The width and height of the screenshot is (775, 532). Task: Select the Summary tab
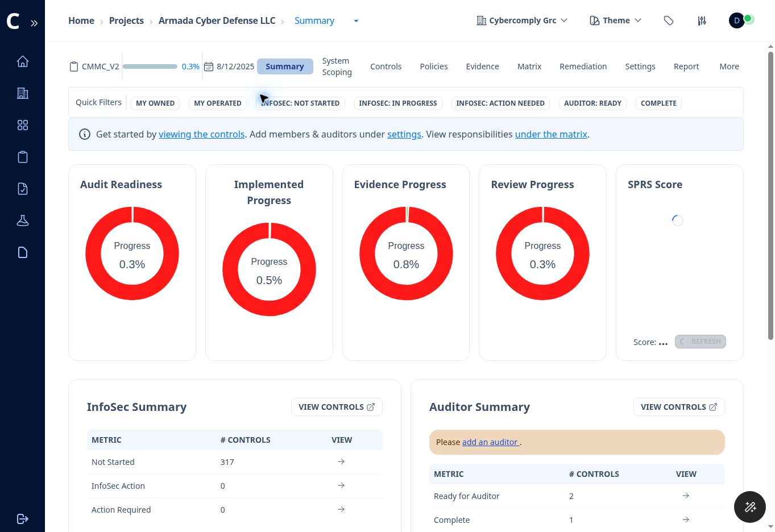click(x=285, y=66)
